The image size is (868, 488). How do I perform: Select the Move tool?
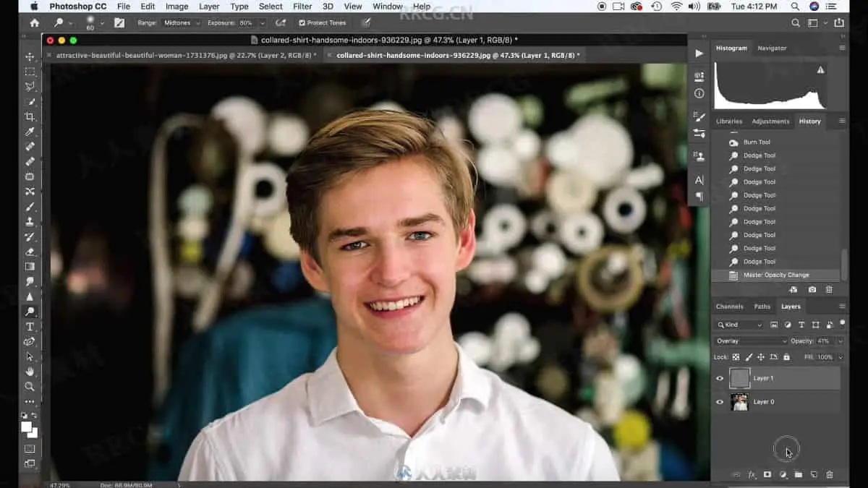point(30,56)
